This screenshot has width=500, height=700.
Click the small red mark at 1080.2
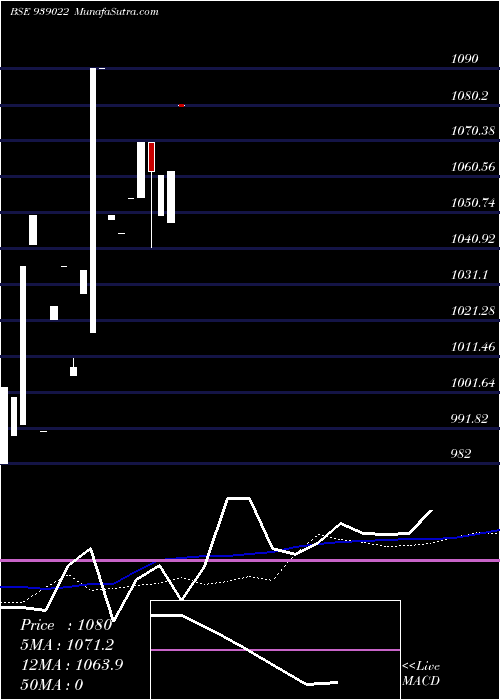(181, 105)
